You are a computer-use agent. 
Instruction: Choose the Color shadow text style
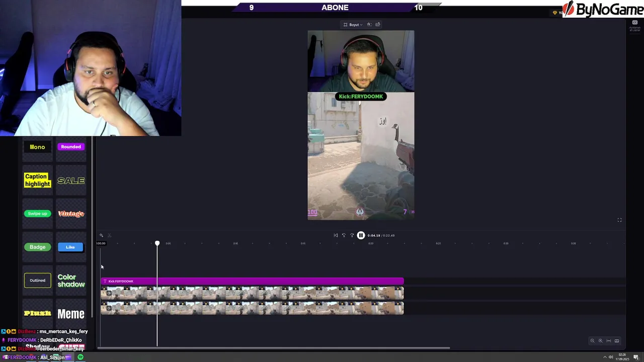point(71,281)
